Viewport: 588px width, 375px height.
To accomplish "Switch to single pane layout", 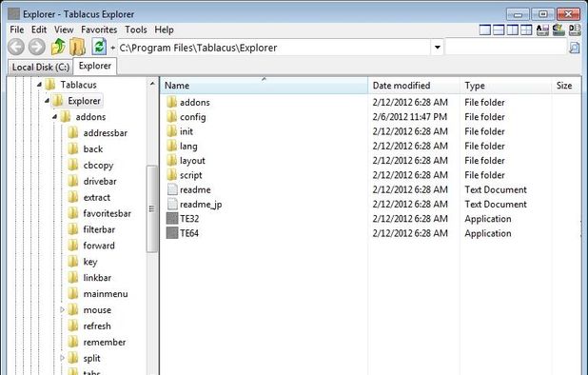I will coord(485,30).
